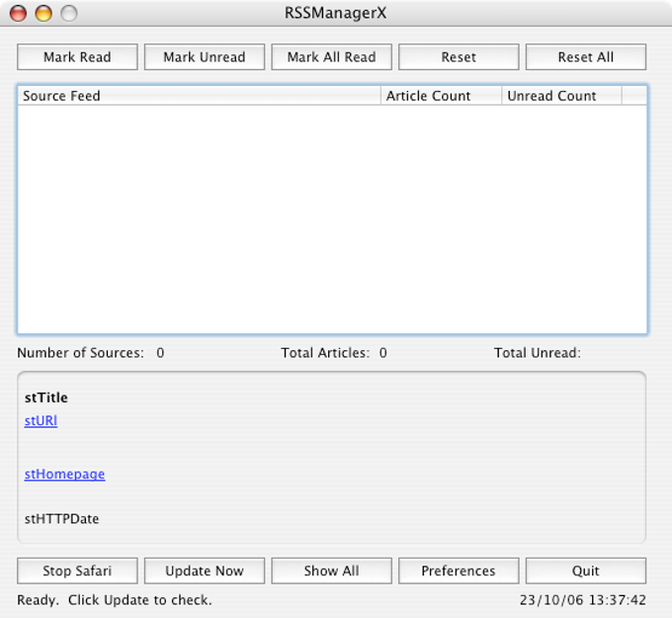Image resolution: width=672 pixels, height=618 pixels.
Task: Click the Stop Safari button
Action: pyautogui.click(x=77, y=571)
